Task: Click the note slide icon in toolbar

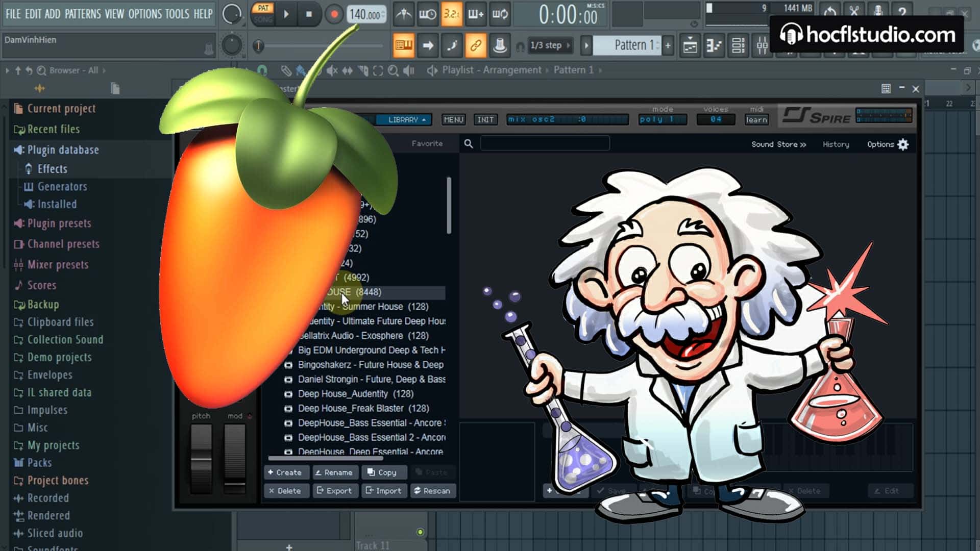Action: pyautogui.click(x=452, y=45)
